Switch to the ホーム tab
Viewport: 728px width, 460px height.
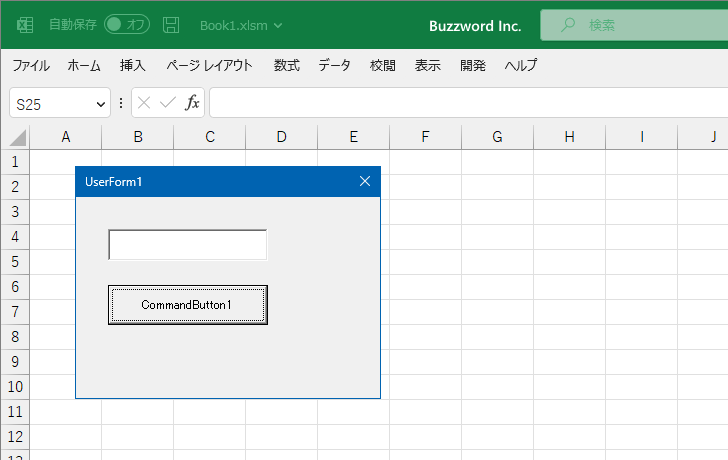point(84,65)
